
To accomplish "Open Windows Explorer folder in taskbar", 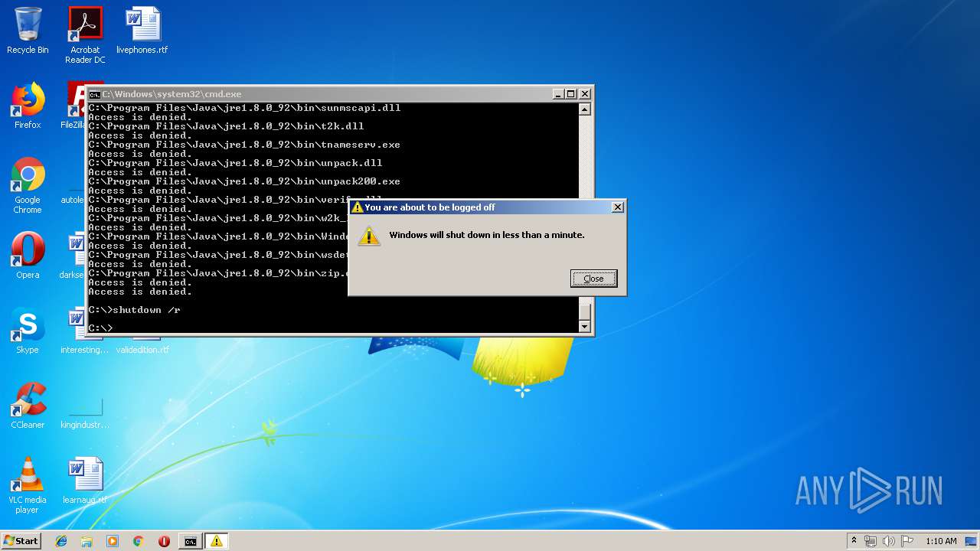I will (x=87, y=541).
